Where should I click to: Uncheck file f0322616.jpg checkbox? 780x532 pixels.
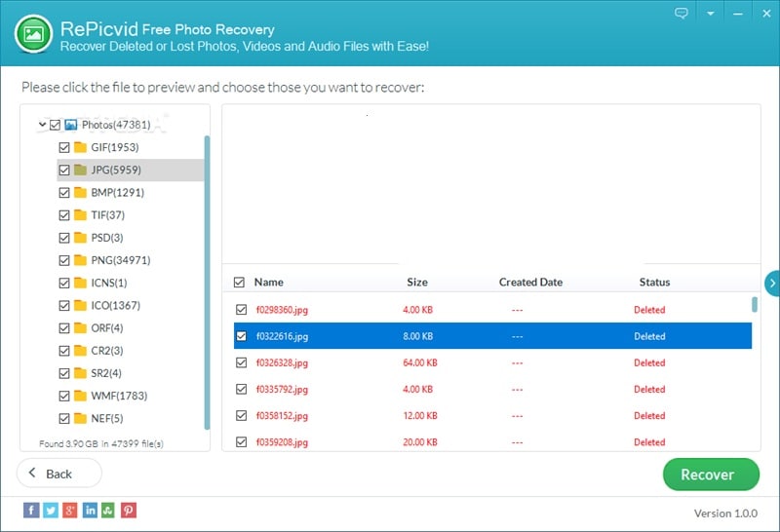click(241, 336)
